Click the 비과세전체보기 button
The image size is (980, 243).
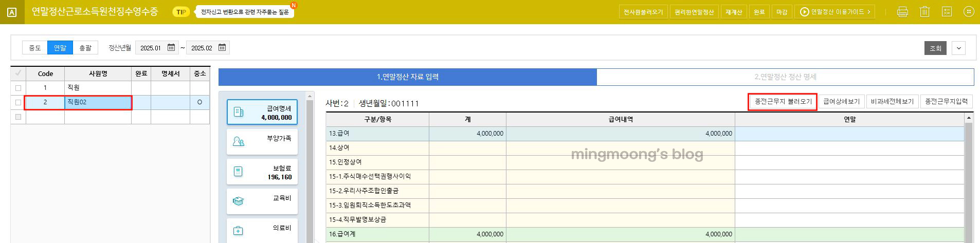click(892, 102)
